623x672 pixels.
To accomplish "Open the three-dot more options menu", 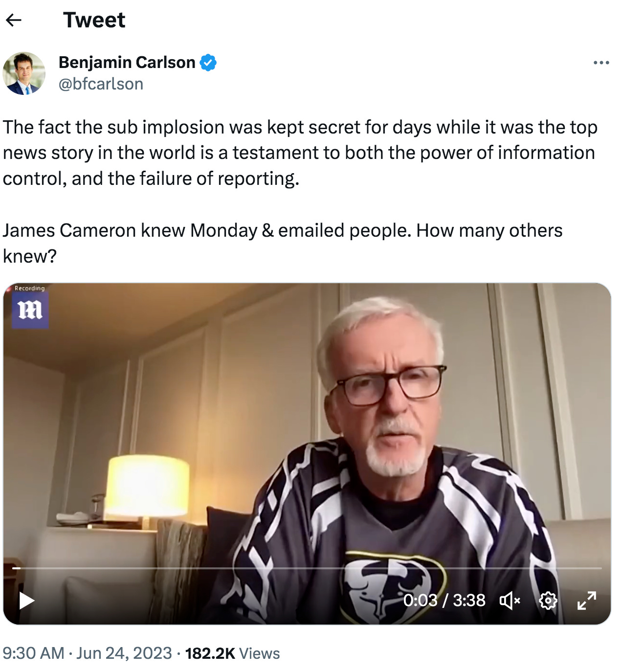I will pos(601,63).
